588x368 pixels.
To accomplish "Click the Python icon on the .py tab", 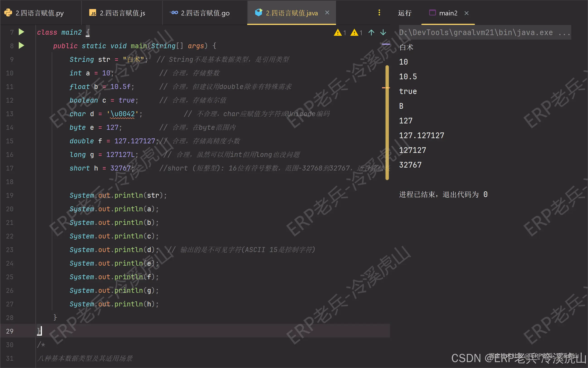I will click(8, 12).
